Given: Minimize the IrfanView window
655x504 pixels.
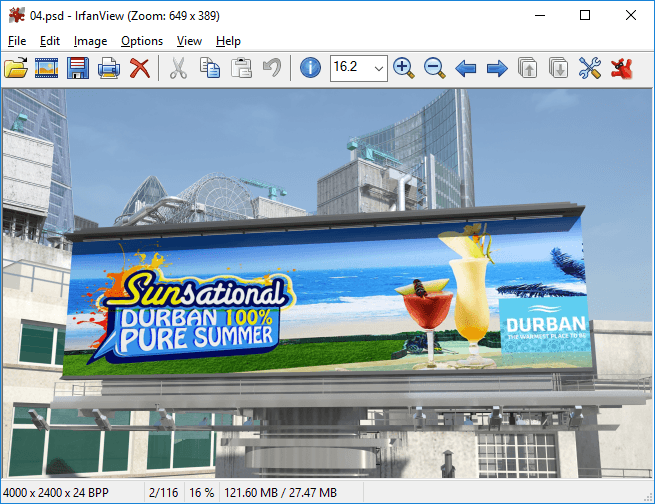Looking at the screenshot, I should point(540,15).
